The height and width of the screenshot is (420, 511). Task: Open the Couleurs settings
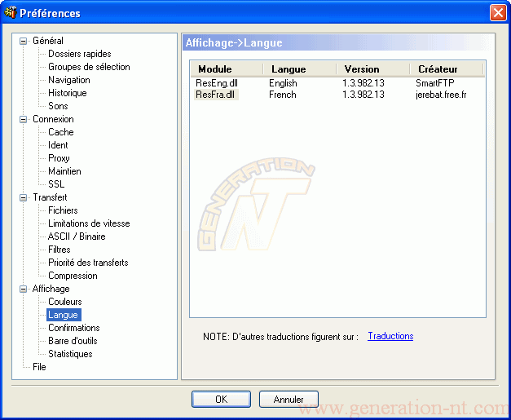(x=65, y=302)
